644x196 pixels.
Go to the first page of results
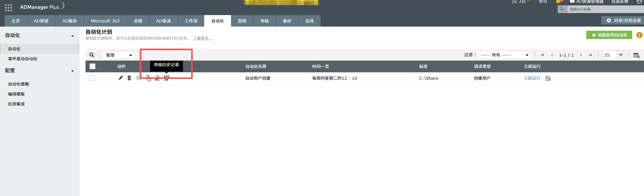(543, 55)
